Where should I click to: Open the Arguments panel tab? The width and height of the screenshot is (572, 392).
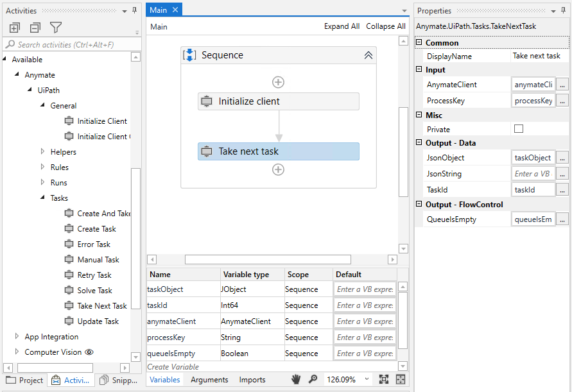click(x=209, y=380)
